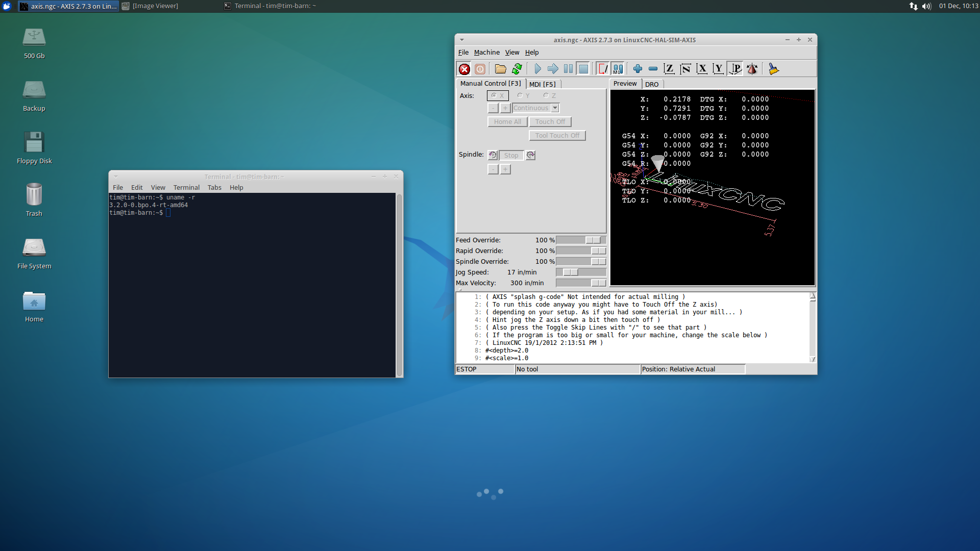Click the Terminal window vertical scrollbar
Screen dimensions: 980x551
click(399, 285)
